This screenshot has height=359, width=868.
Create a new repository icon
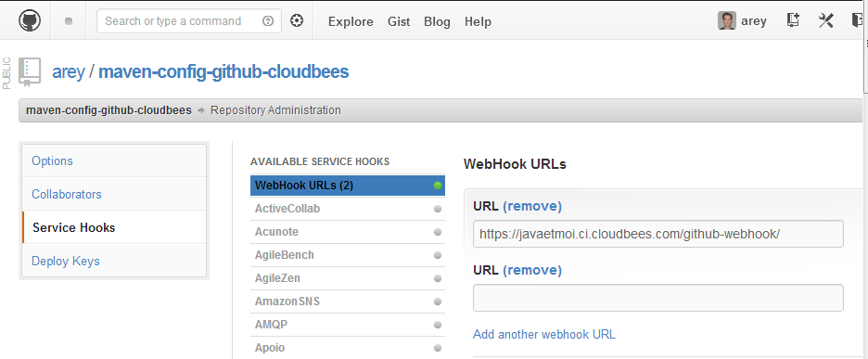pyautogui.click(x=793, y=21)
